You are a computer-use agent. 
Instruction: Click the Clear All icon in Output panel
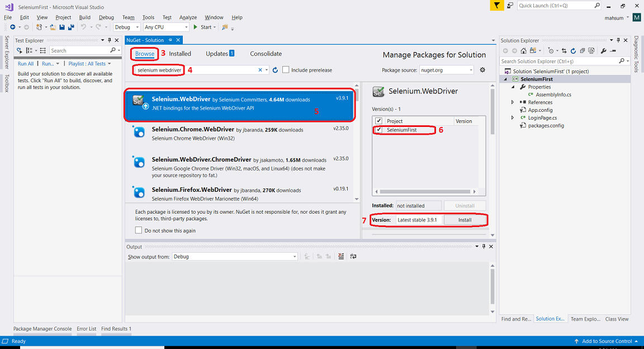341,257
